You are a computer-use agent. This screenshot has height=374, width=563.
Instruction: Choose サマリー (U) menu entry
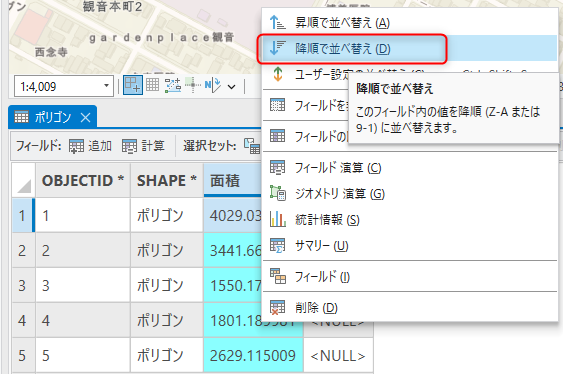click(410, 246)
